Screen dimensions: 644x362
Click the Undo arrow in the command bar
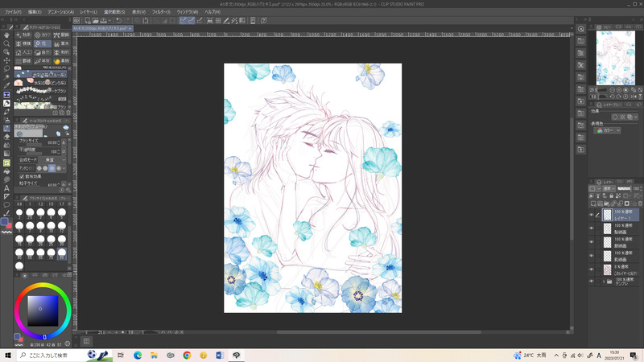click(x=118, y=20)
